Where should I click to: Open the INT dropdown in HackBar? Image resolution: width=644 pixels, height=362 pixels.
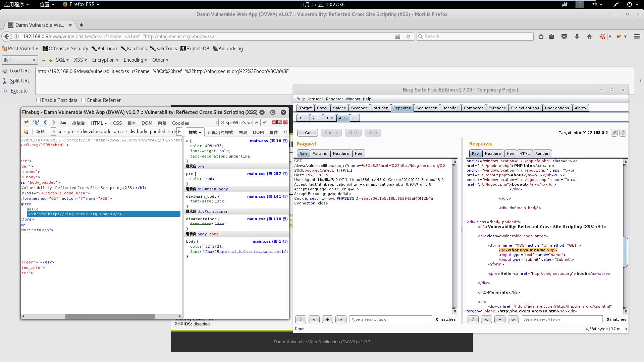click(x=19, y=60)
